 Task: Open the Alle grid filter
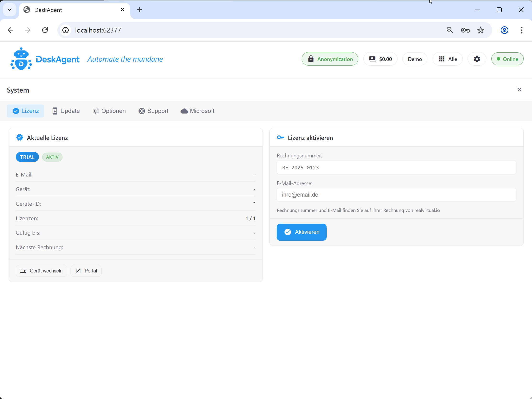pos(447,59)
